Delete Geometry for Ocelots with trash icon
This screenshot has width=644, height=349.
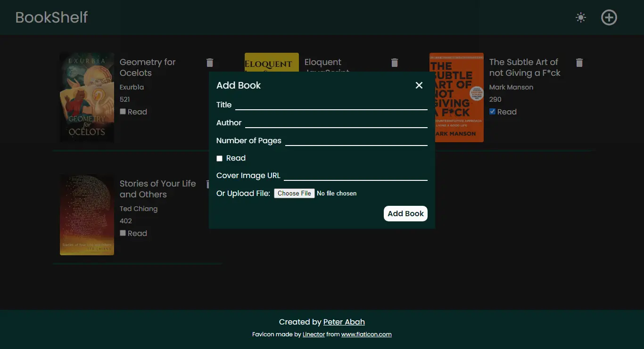[x=210, y=62]
